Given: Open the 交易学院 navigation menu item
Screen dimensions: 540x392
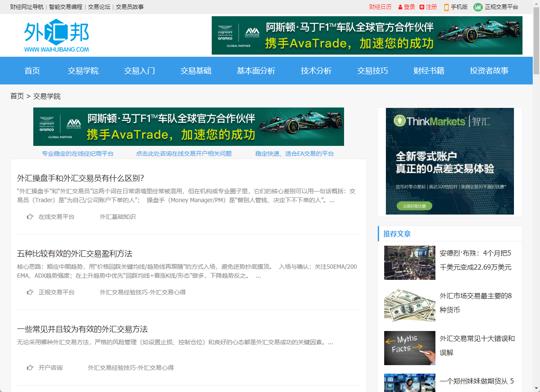Looking at the screenshot, I should tap(83, 71).
